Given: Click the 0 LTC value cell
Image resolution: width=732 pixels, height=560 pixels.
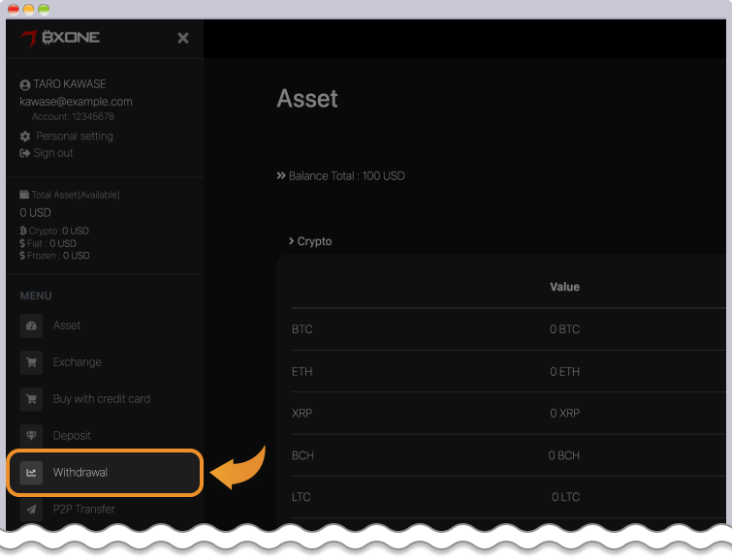Looking at the screenshot, I should point(566,497).
